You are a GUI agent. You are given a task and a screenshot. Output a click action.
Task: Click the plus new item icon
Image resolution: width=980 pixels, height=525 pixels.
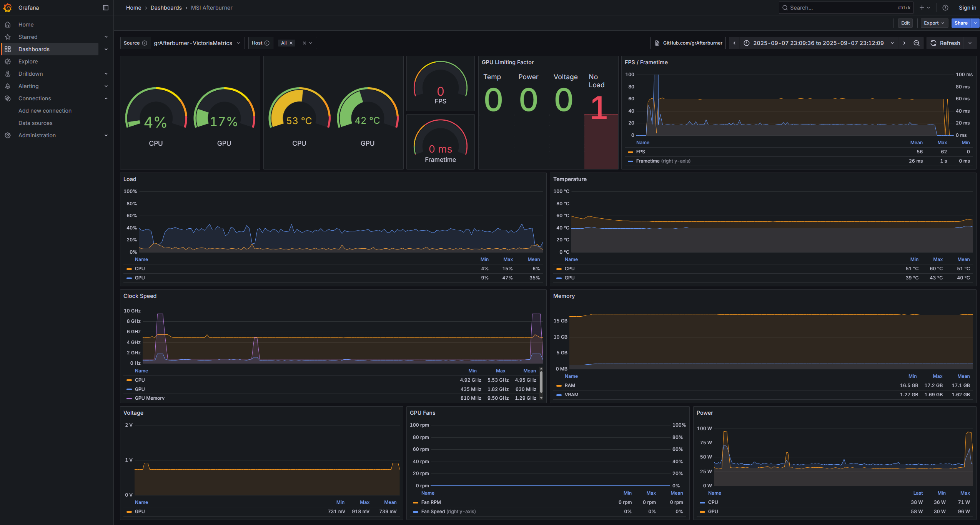click(922, 8)
